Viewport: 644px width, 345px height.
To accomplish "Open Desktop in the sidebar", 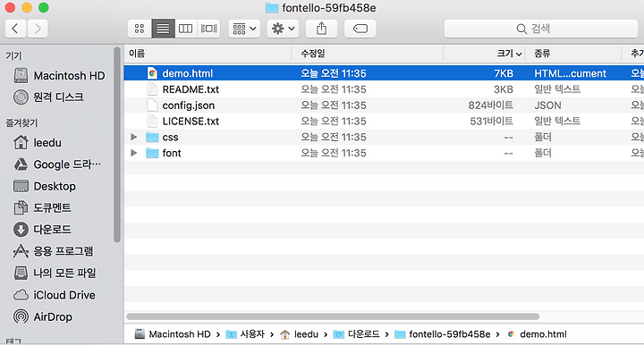I will coord(45,186).
